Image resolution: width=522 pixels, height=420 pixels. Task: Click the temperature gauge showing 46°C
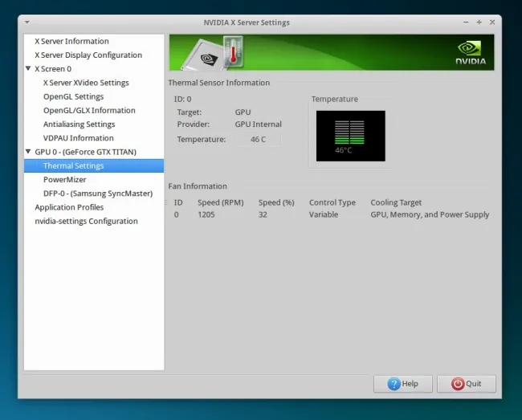coord(351,136)
